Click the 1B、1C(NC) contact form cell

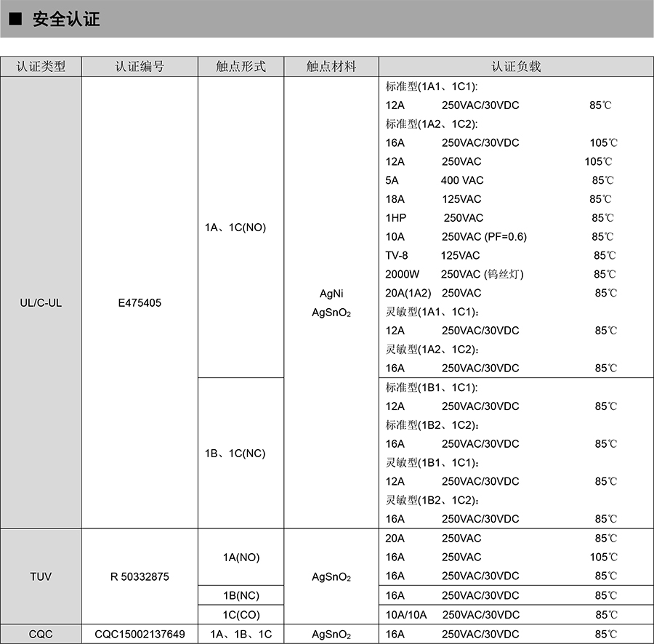pos(235,454)
